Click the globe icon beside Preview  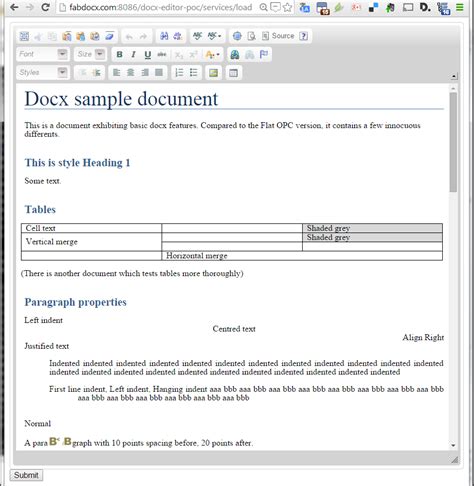point(237,36)
